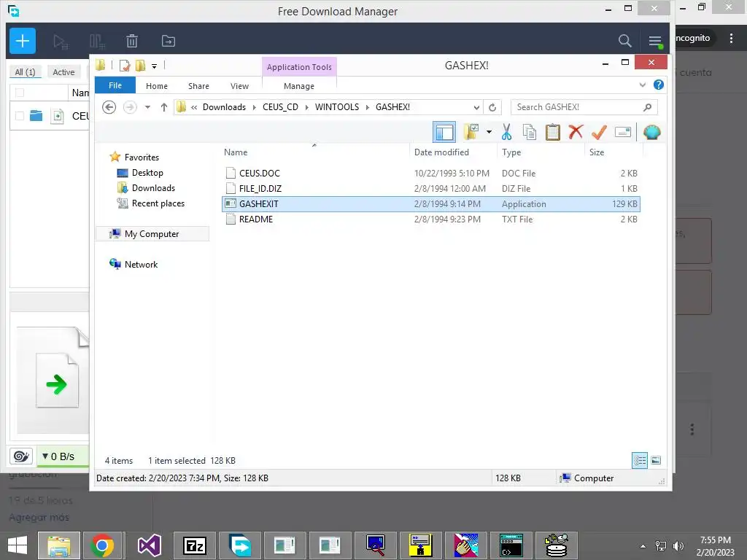The height and width of the screenshot is (560, 747).
Task: Expand the folder options dropdown arrow
Action: [x=489, y=132]
